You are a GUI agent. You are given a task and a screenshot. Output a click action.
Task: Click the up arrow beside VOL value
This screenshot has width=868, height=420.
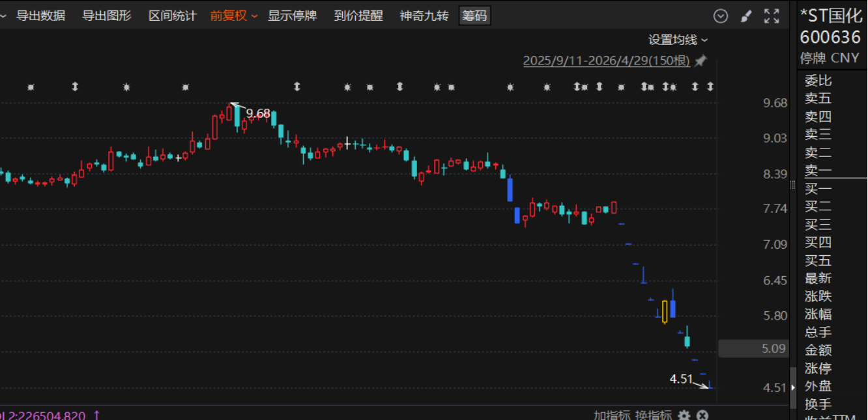point(97,415)
